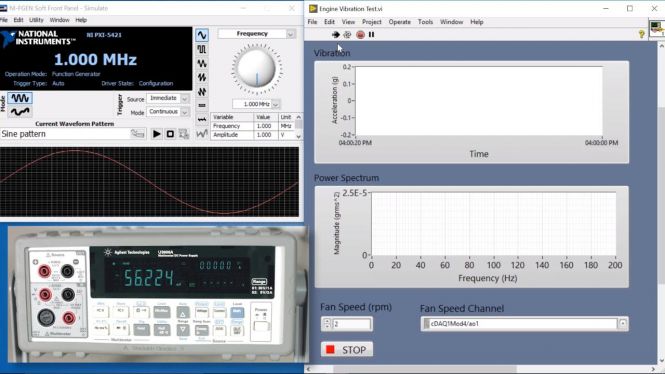The height and width of the screenshot is (374, 665).
Task: Click the Frequency value 1.000 cell
Action: pos(265,126)
